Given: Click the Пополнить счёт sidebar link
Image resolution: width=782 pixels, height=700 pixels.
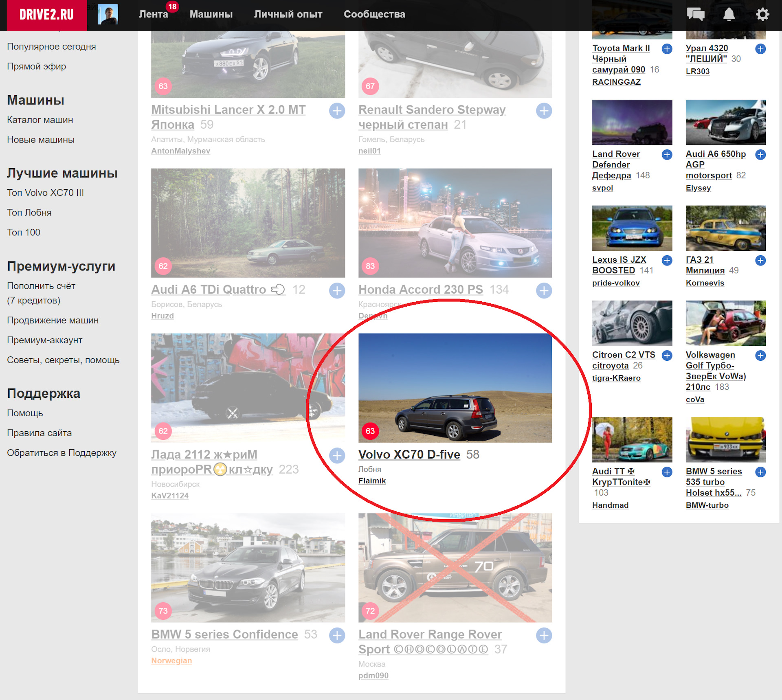Looking at the screenshot, I should coord(41,286).
